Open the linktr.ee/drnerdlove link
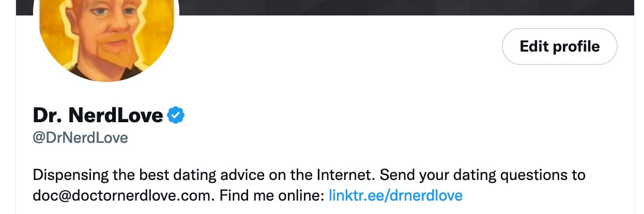This screenshot has width=644, height=214. tap(395, 195)
